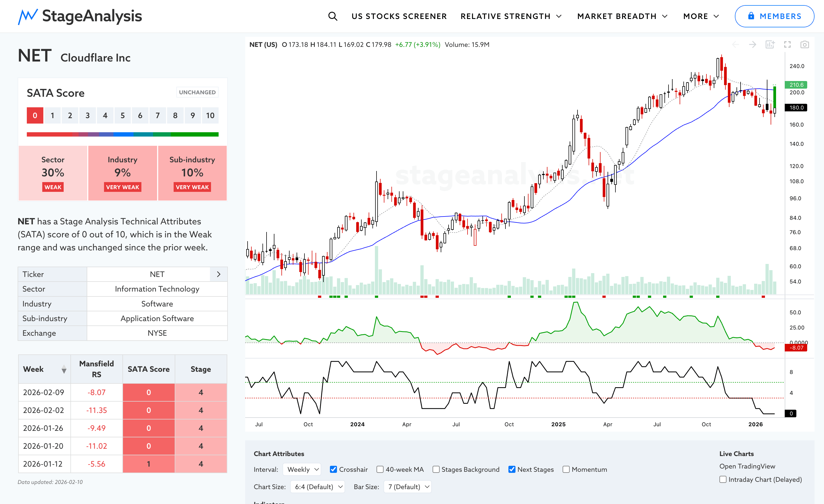
Task: Click the Members button
Action: [774, 16]
